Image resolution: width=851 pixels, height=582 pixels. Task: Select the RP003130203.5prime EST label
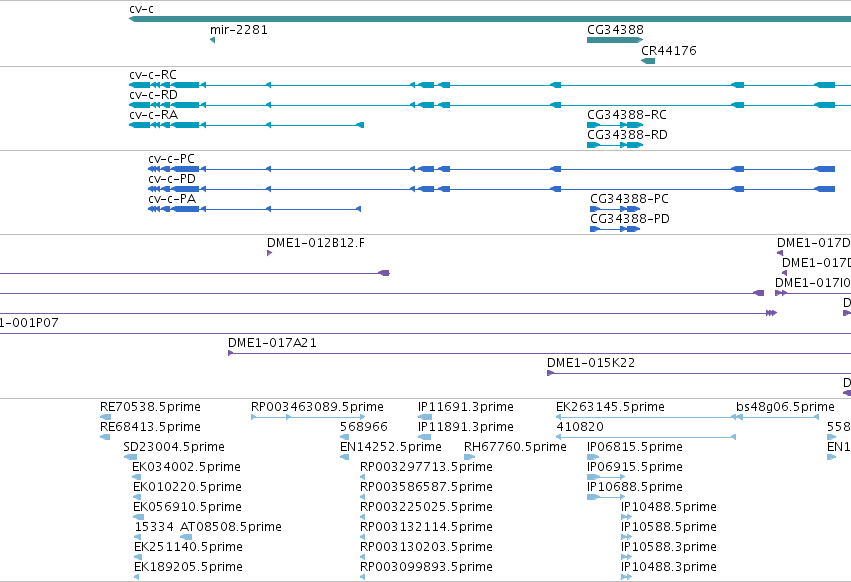[x=427, y=547]
